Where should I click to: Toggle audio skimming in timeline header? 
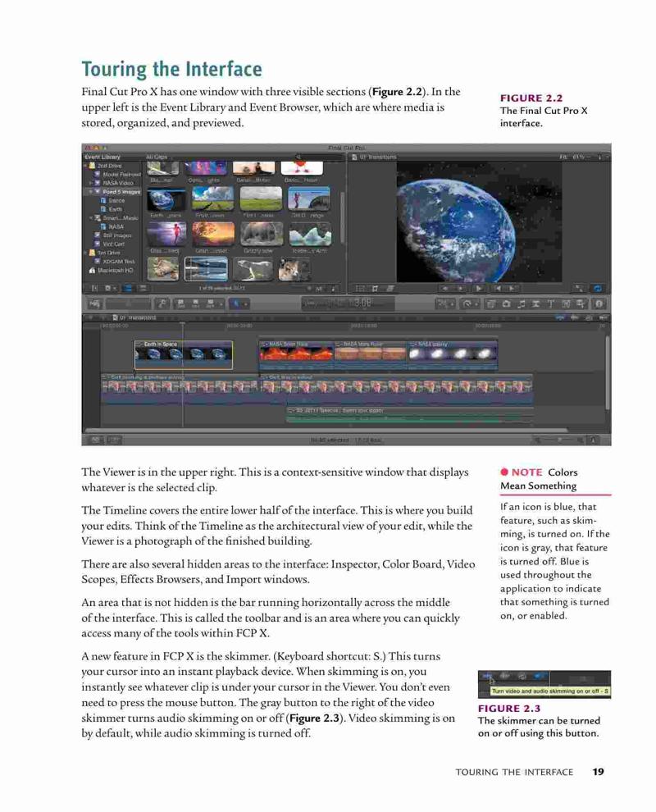click(575, 317)
